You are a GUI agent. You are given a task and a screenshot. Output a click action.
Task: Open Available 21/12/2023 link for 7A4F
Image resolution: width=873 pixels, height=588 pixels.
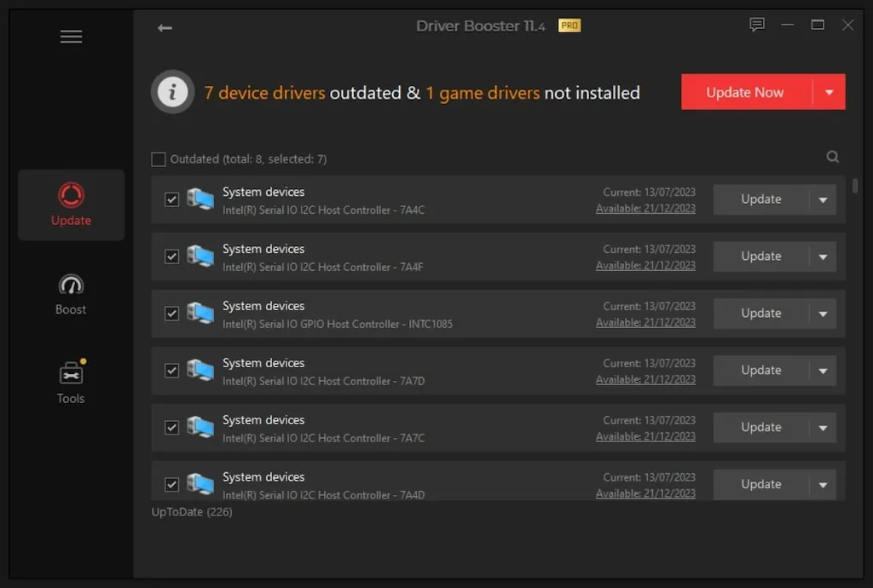pos(645,265)
